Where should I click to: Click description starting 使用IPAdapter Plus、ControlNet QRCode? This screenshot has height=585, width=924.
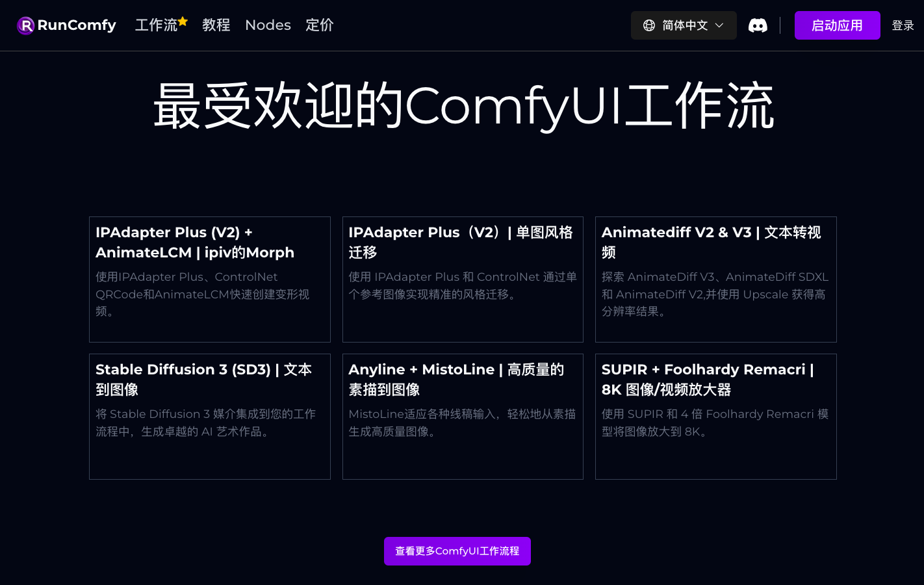[203, 294]
